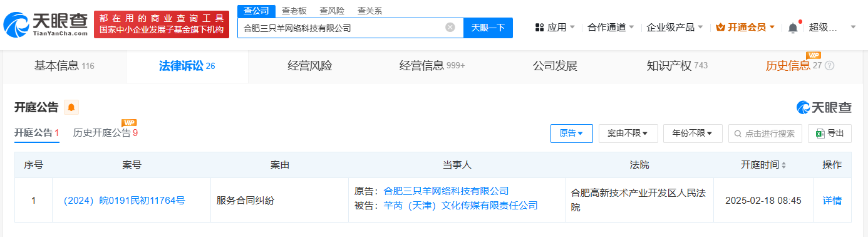Expand the 年份不限 dropdown
Image resolution: width=868 pixels, height=237 pixels.
click(693, 134)
